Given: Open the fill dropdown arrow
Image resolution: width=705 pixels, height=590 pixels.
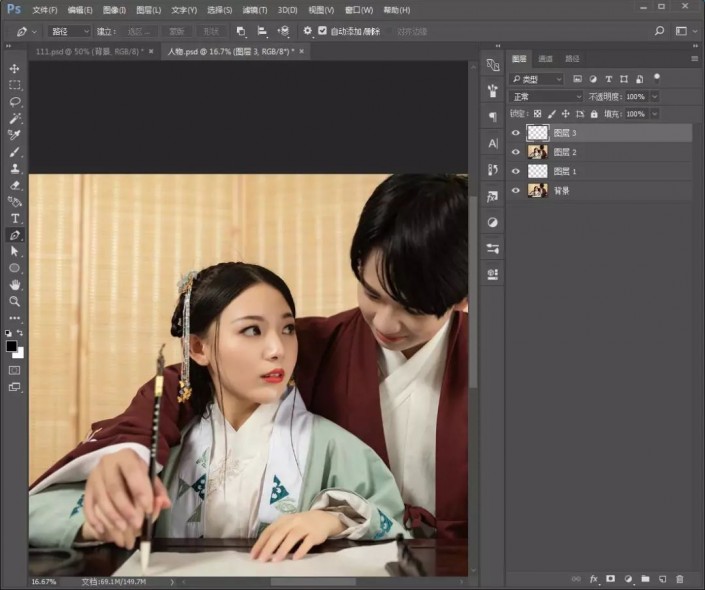Looking at the screenshot, I should (x=655, y=114).
